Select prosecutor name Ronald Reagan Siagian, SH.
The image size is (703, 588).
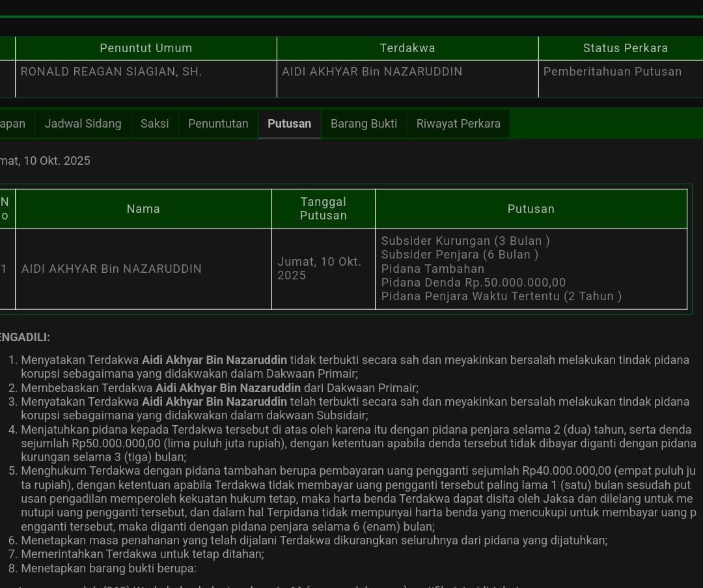tap(111, 72)
